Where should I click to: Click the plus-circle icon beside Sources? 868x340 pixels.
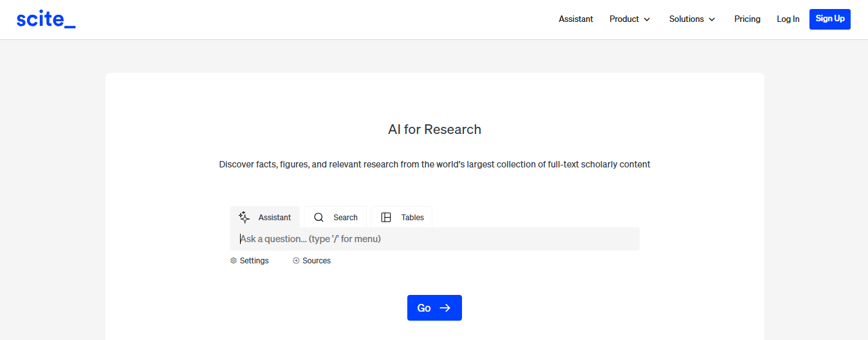pyautogui.click(x=296, y=261)
